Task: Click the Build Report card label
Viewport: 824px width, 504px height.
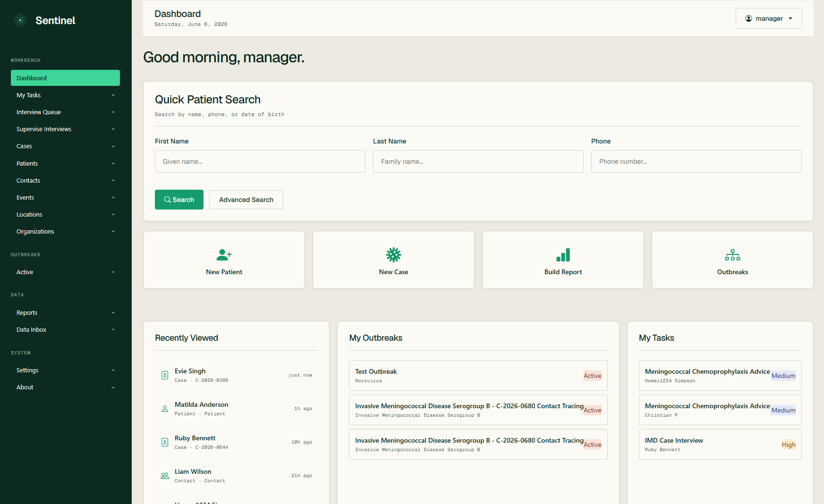Action: pyautogui.click(x=563, y=272)
